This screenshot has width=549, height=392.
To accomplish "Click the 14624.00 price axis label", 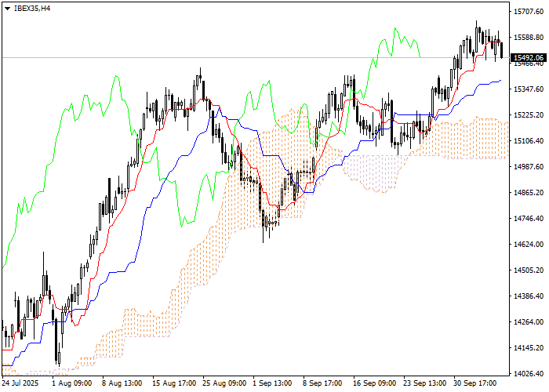I will pyautogui.click(x=529, y=245).
